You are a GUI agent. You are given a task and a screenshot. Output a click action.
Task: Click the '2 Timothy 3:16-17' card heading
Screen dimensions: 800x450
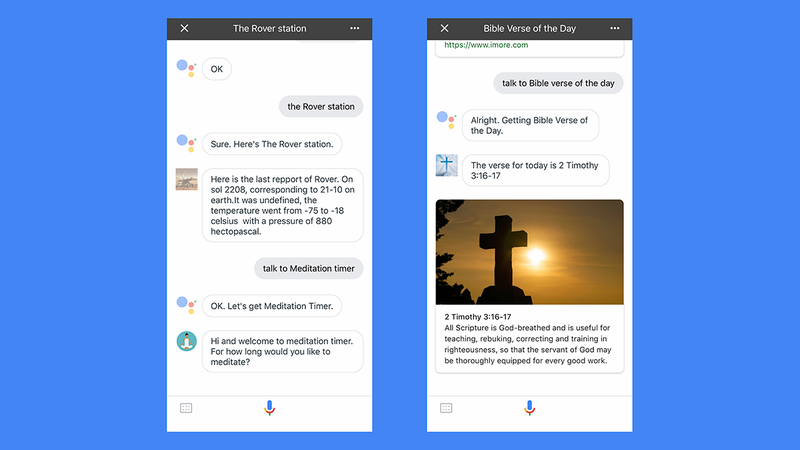[x=478, y=317]
